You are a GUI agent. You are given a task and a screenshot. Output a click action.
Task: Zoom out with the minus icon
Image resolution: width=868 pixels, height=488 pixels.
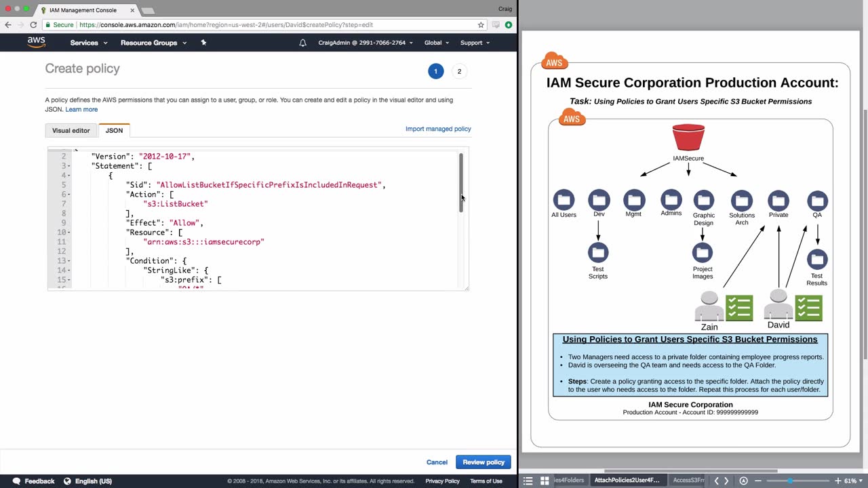click(x=758, y=481)
